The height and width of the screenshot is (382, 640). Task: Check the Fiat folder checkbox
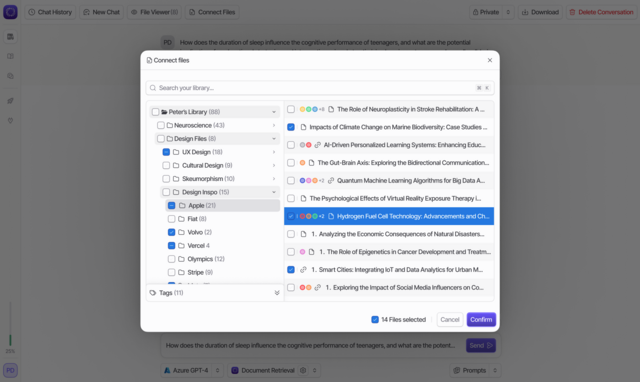(171, 219)
